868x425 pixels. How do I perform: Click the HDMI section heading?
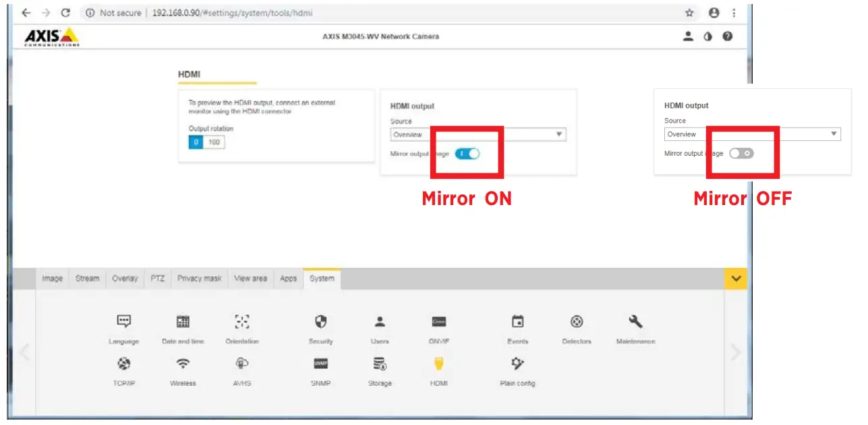click(189, 74)
